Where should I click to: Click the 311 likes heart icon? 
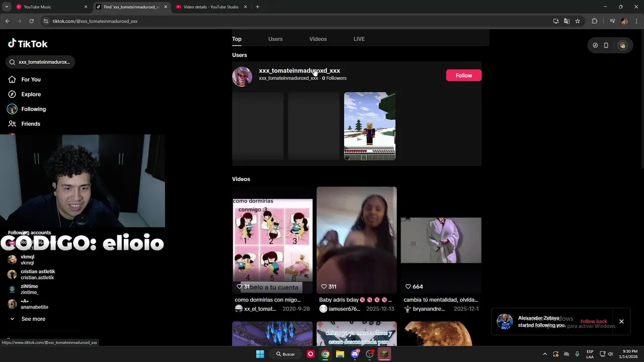pyautogui.click(x=324, y=287)
